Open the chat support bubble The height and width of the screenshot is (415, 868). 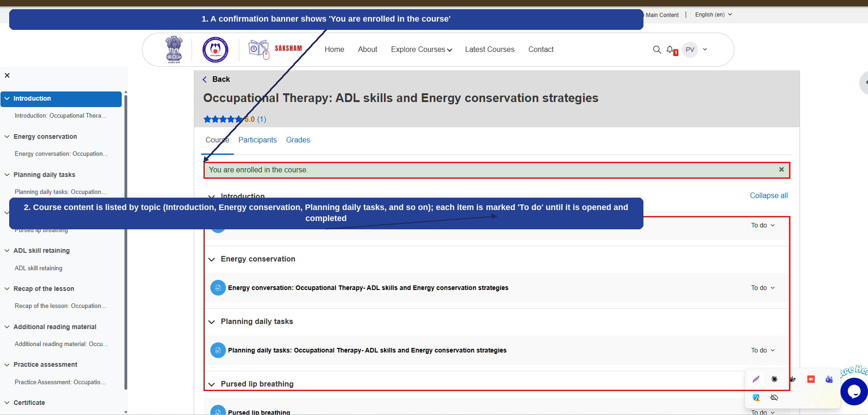854,392
